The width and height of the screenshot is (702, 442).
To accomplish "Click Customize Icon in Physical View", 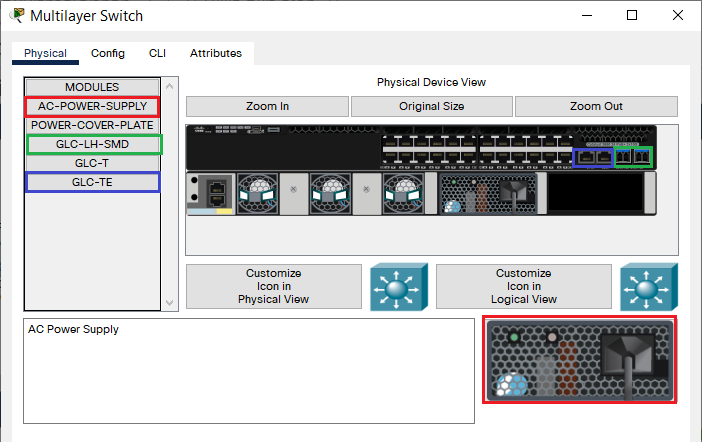I will click(x=274, y=286).
